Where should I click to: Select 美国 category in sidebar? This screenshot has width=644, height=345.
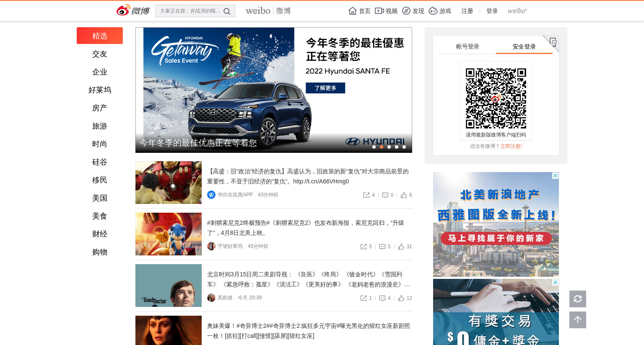[100, 198]
